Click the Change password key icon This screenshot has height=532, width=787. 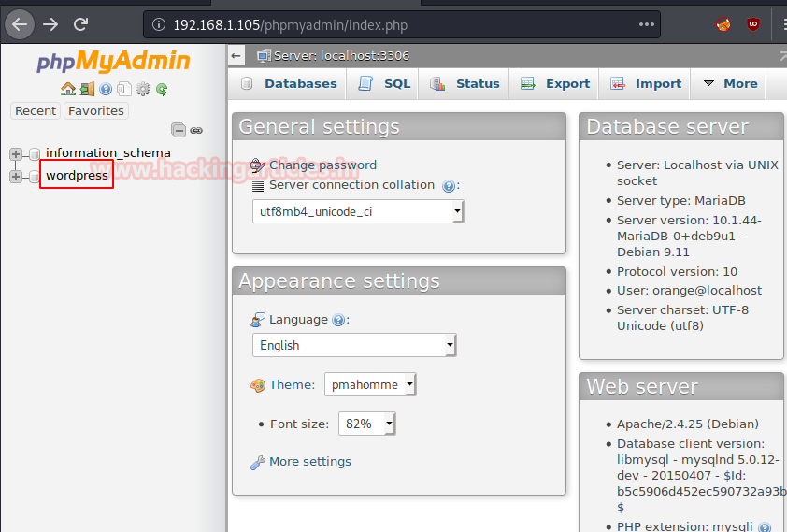click(x=257, y=165)
